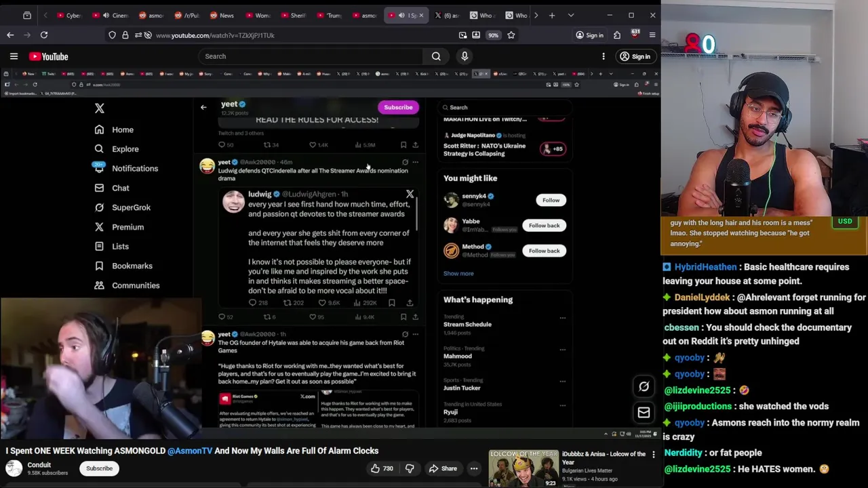This screenshot has height=488, width=868.
Task: Click the back arrow beside yeet profile
Action: pyautogui.click(x=203, y=107)
